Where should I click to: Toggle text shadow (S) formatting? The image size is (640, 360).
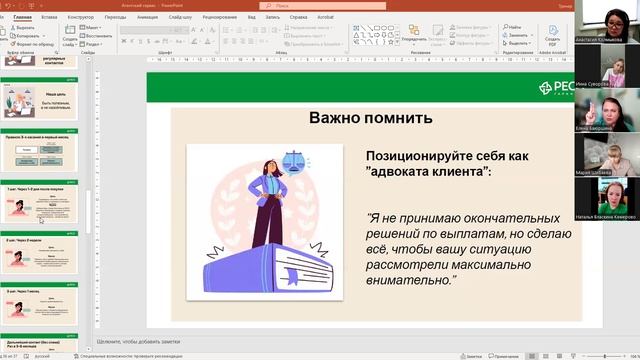[x=149, y=41]
